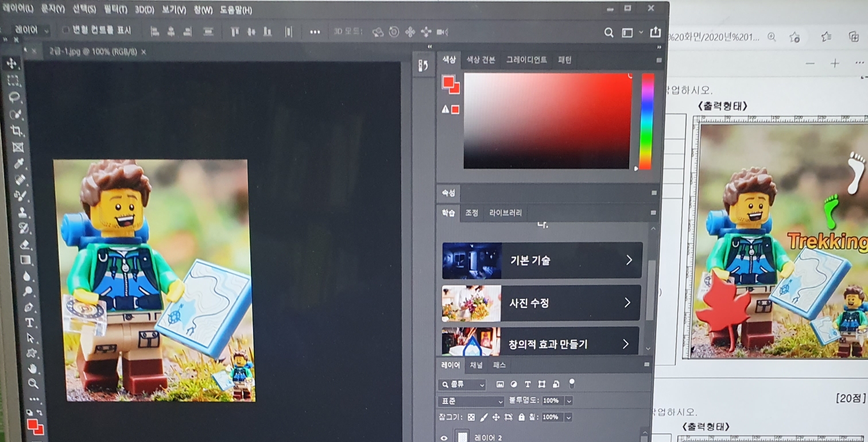The width and height of the screenshot is (868, 442).
Task: Click the align top edges icon
Action: pos(234,32)
